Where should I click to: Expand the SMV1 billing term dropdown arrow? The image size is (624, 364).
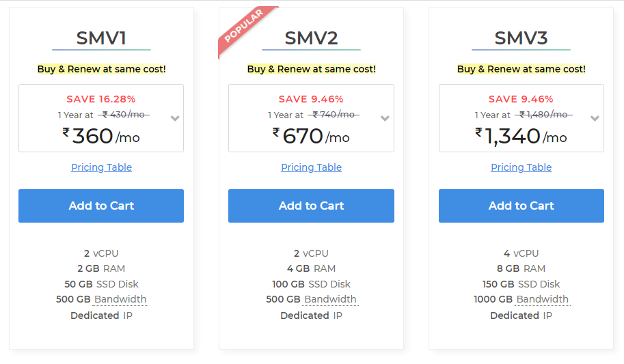175,118
